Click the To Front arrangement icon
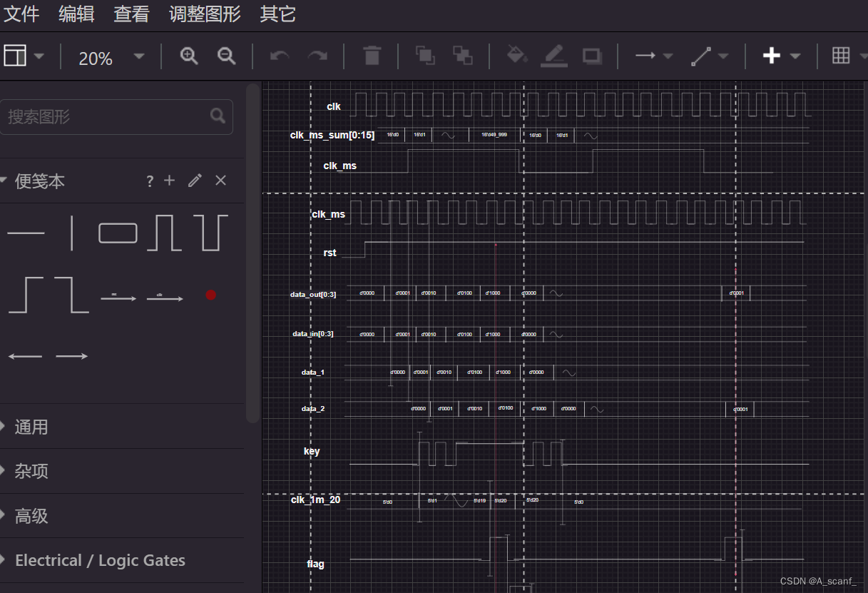The width and height of the screenshot is (868, 593). pos(425,55)
